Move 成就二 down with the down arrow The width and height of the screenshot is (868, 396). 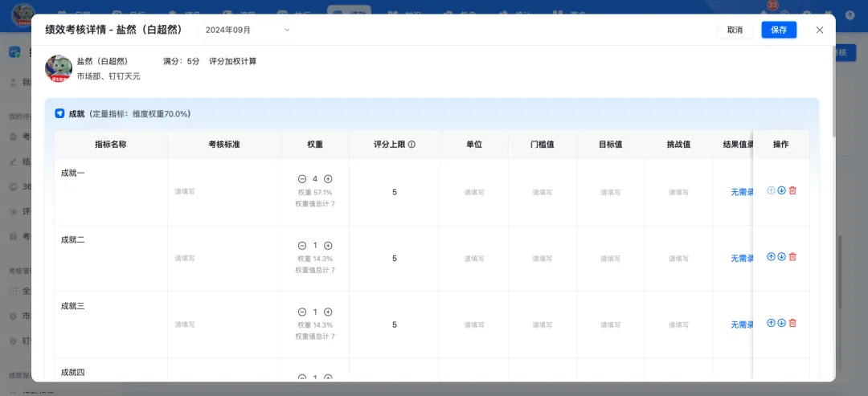coord(782,256)
